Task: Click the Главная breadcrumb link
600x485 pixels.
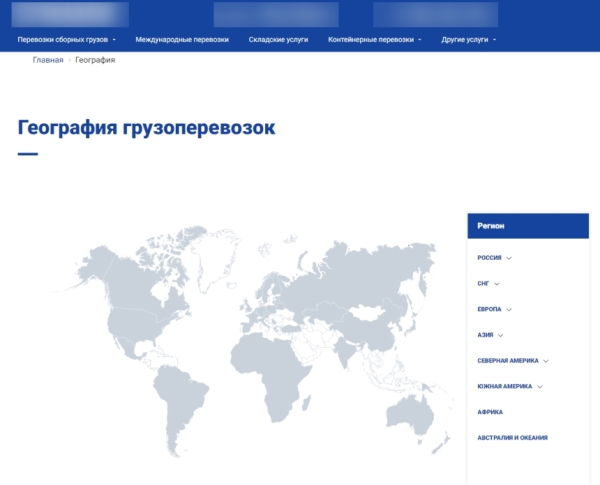Action: point(48,60)
